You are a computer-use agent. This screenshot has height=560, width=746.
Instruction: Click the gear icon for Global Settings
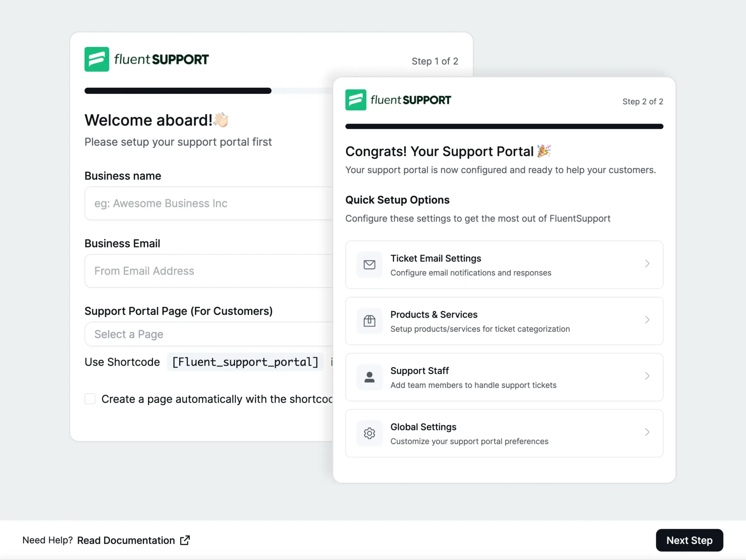point(369,433)
